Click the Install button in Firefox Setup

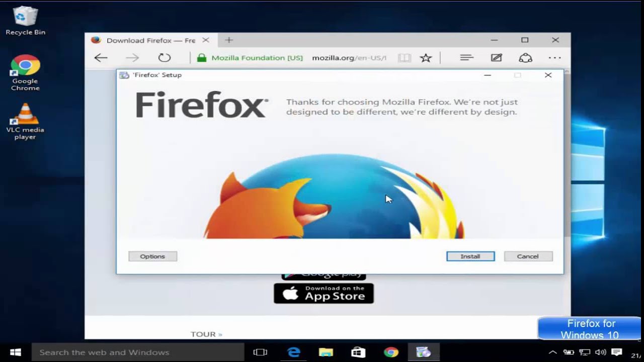(470, 256)
